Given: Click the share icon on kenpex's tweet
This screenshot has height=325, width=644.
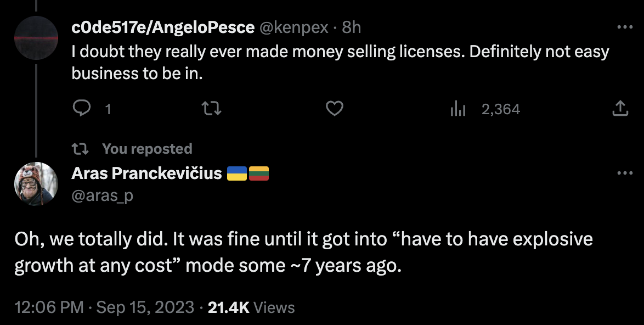Looking at the screenshot, I should [x=619, y=109].
